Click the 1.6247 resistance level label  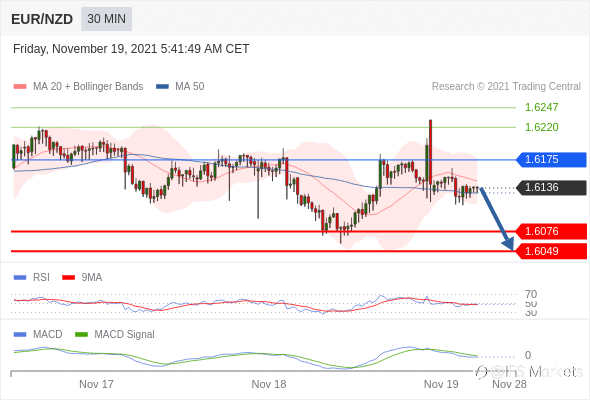541,107
